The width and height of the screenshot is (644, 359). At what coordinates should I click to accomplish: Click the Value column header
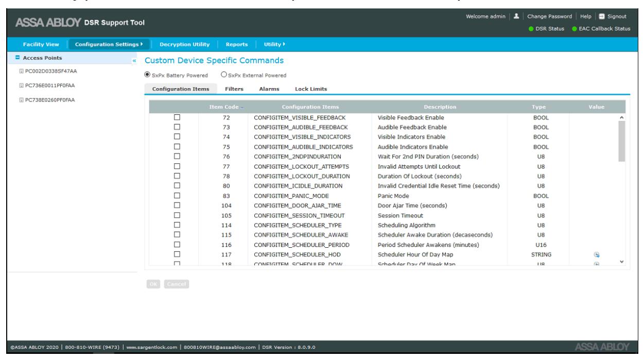point(597,107)
